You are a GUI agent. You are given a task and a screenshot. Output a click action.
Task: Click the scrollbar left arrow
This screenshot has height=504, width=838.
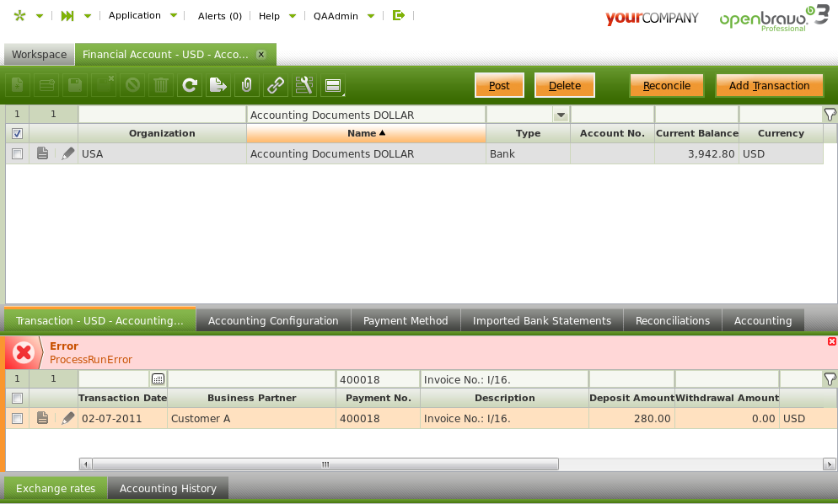tap(85, 464)
